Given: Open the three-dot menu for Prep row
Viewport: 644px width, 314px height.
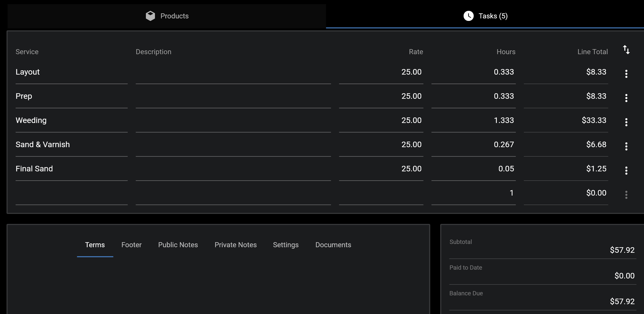Looking at the screenshot, I should tap(626, 98).
